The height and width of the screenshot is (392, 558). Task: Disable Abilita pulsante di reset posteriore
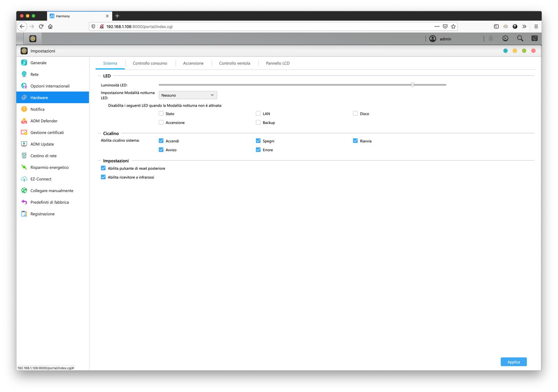pos(103,168)
